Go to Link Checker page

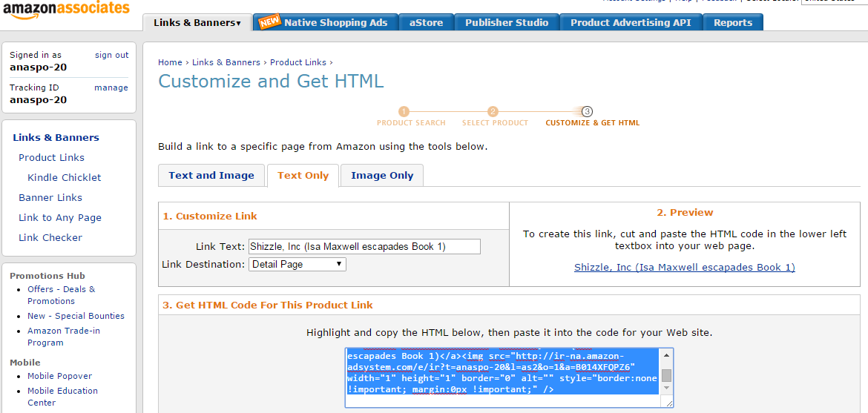(x=50, y=238)
